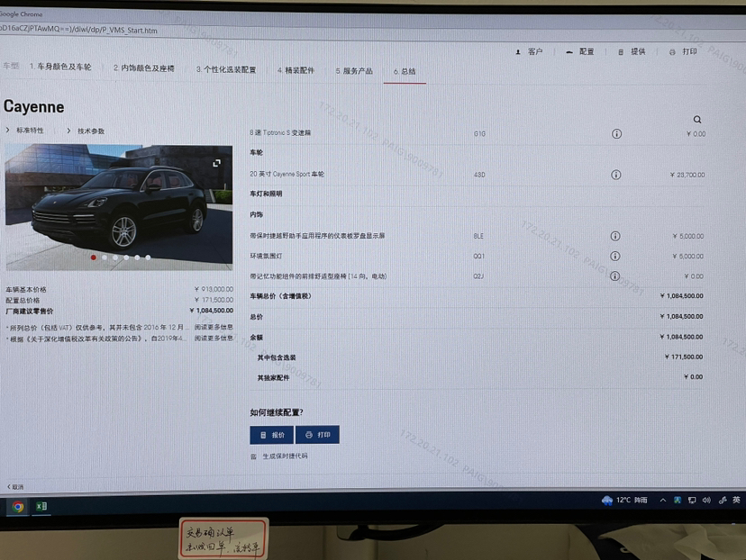The height and width of the screenshot is (560, 746).
Task: Click the 车辆基本价格 ¥913,000.00 value
Action: [x=214, y=289]
